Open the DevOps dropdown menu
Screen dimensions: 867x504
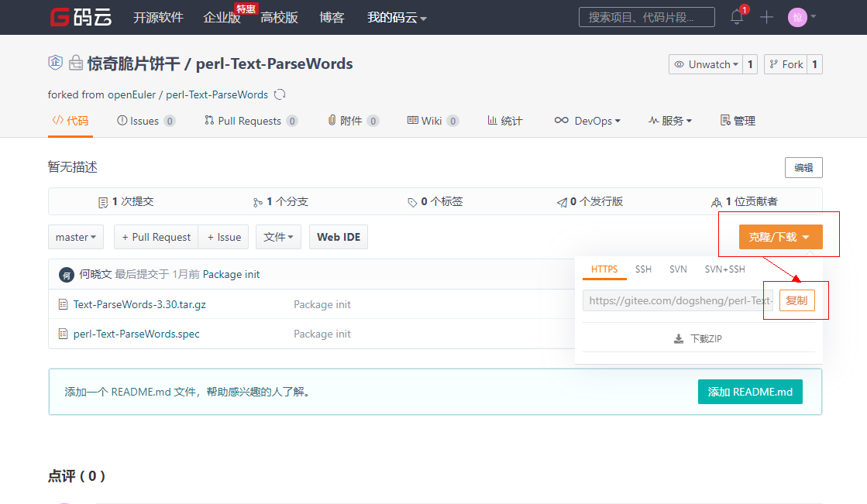click(x=588, y=121)
